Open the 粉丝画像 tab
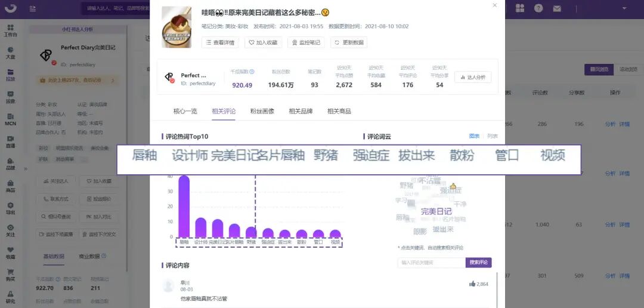Viewport: 644px width, 308px height. 262,111
